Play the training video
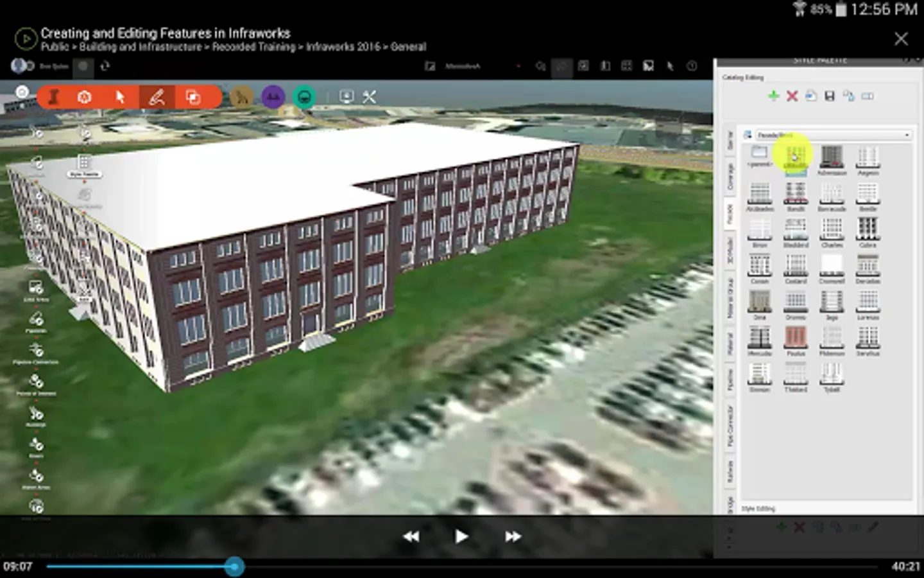 (461, 536)
